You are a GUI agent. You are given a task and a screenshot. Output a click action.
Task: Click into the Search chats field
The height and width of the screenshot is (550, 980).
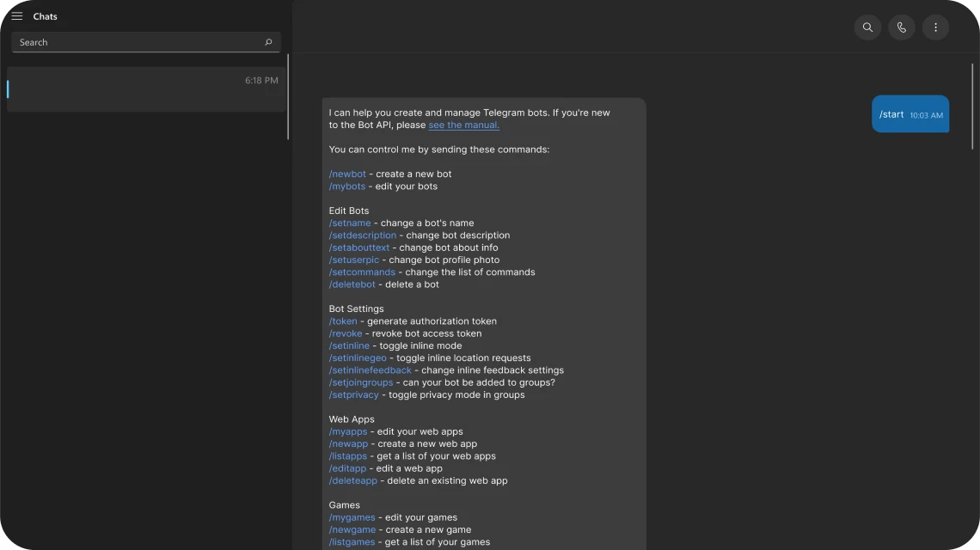(138, 42)
